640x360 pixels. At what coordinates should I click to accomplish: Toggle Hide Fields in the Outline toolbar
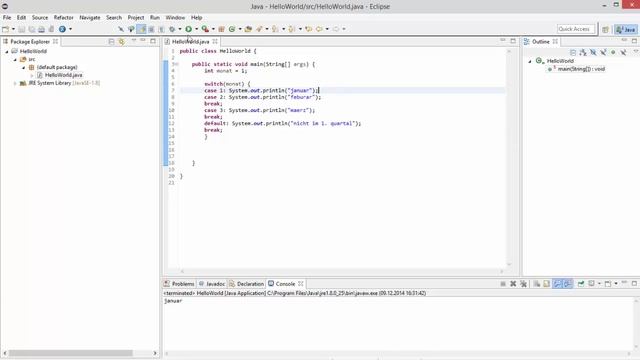pos(593,52)
